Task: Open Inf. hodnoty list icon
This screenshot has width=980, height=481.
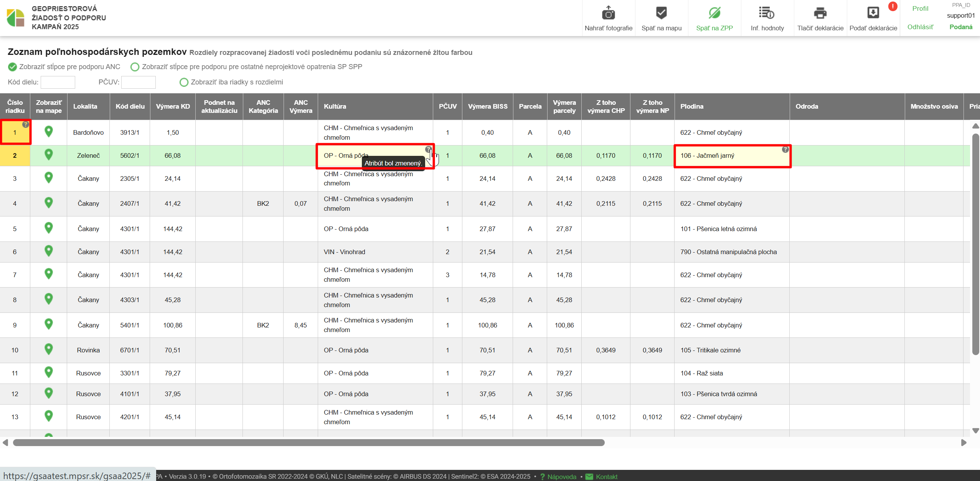Action: 767,13
